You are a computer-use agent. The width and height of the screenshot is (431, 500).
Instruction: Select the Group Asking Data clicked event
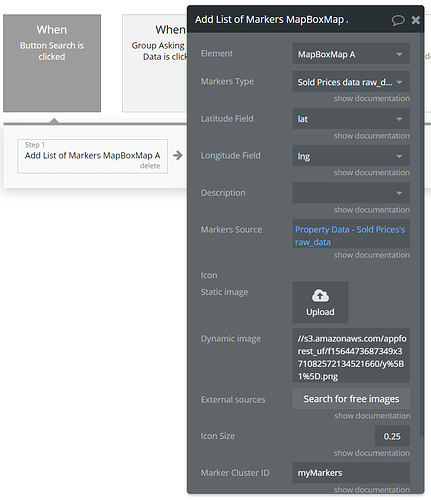155,63
